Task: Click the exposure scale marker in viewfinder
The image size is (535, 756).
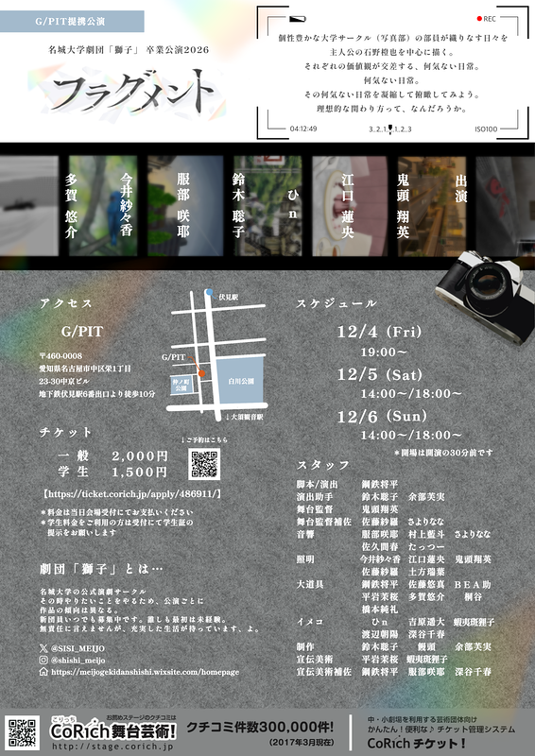Action: click(x=389, y=129)
